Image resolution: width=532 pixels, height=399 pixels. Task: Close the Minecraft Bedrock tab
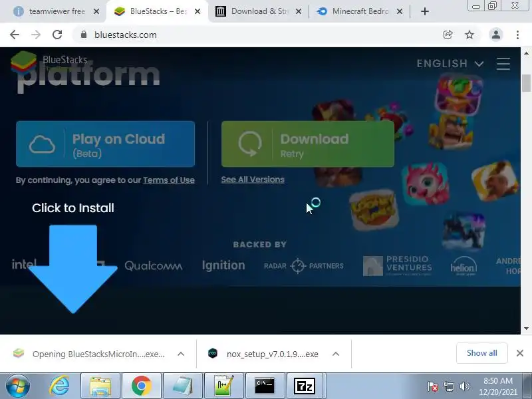(x=400, y=11)
